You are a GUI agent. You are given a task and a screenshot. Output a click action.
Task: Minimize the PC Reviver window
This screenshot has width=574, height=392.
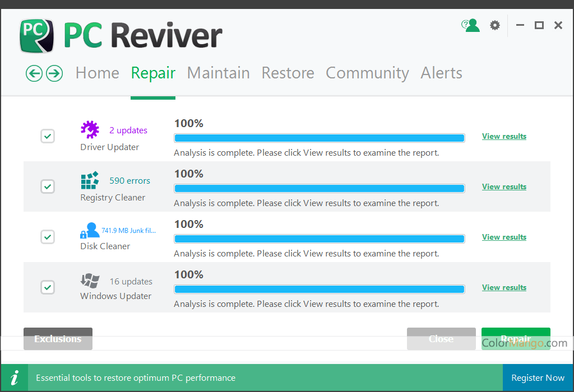coord(520,25)
